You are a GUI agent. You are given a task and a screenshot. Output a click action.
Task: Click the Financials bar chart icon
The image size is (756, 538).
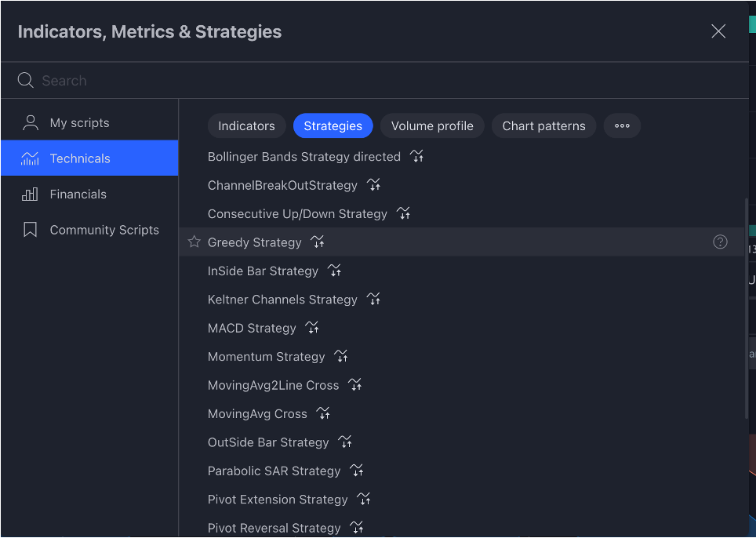coord(30,194)
